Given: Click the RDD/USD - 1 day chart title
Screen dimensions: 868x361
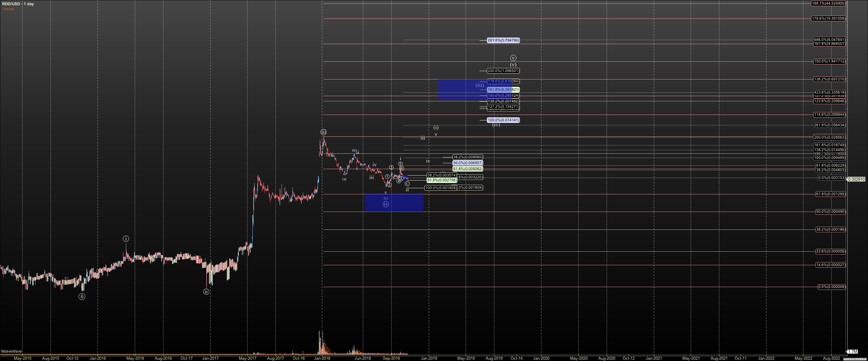Looking at the screenshot, I should 18,4.
